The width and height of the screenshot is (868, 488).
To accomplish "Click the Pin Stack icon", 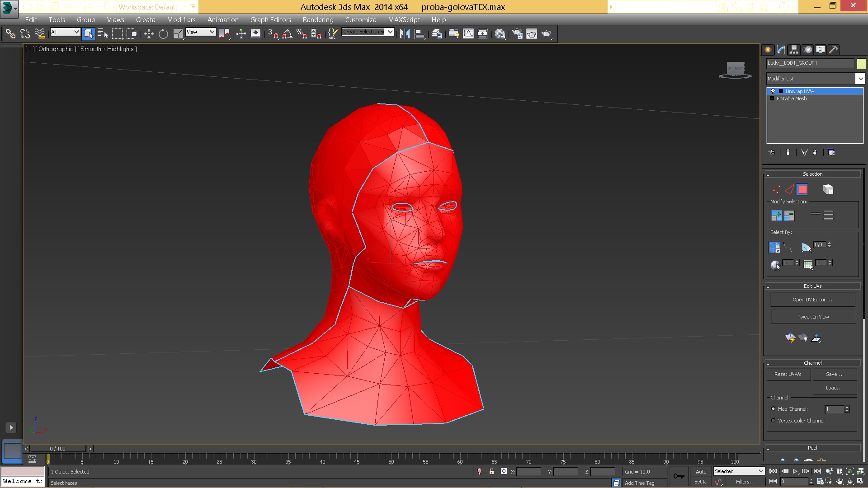I will [x=772, y=152].
